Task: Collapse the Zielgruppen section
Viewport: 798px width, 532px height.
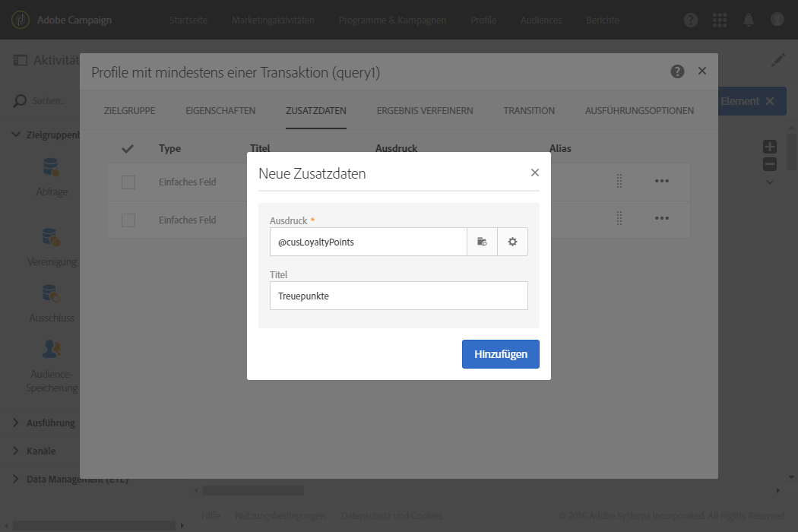Action: point(17,135)
